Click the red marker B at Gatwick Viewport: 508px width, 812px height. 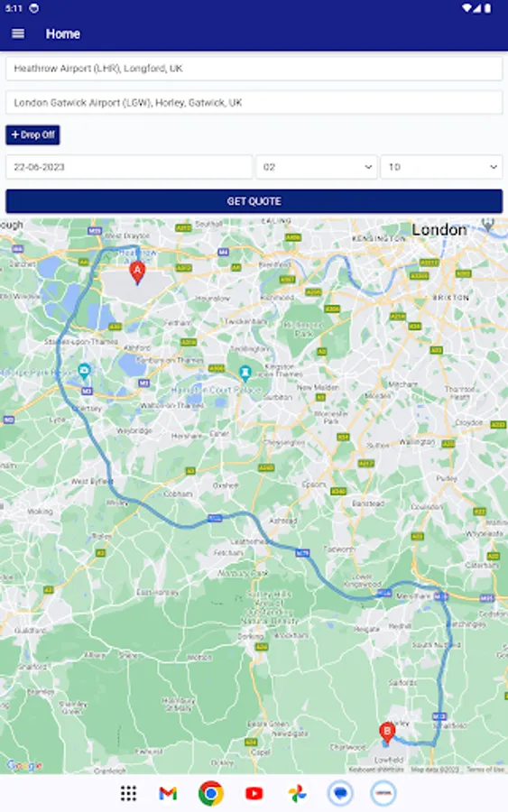coord(387,734)
